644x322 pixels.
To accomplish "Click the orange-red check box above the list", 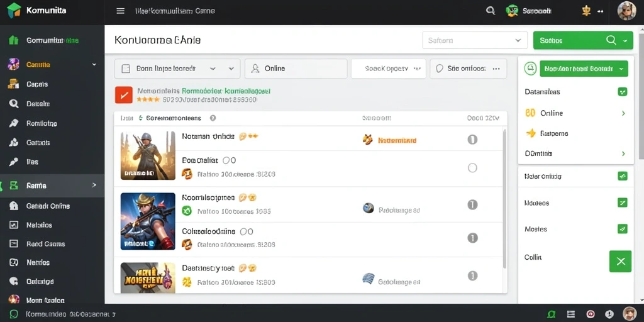I will click(124, 94).
